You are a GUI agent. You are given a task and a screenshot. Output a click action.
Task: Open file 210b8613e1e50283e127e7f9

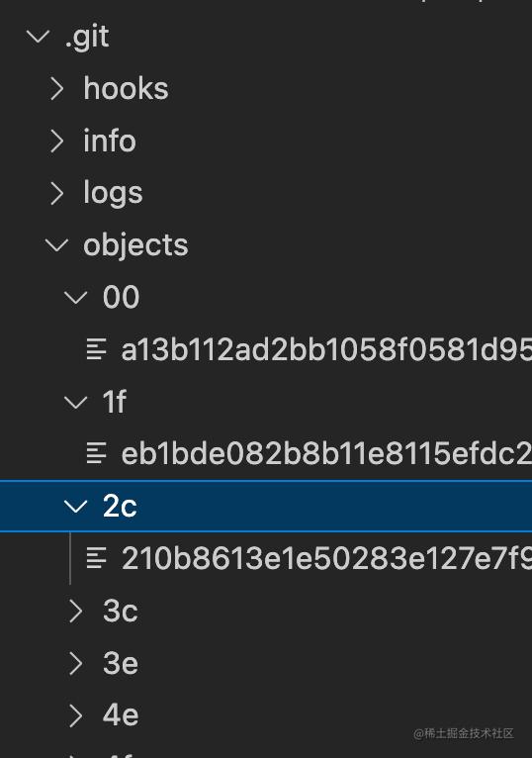click(326, 558)
